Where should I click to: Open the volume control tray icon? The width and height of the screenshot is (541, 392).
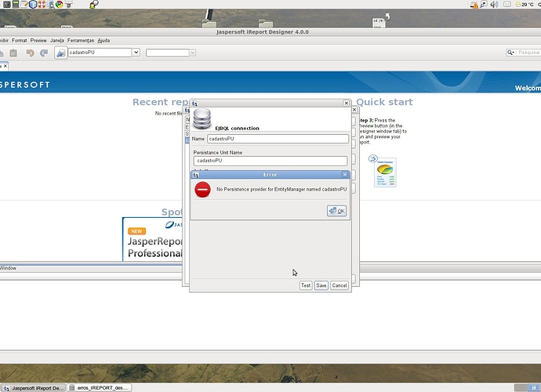(x=495, y=4)
